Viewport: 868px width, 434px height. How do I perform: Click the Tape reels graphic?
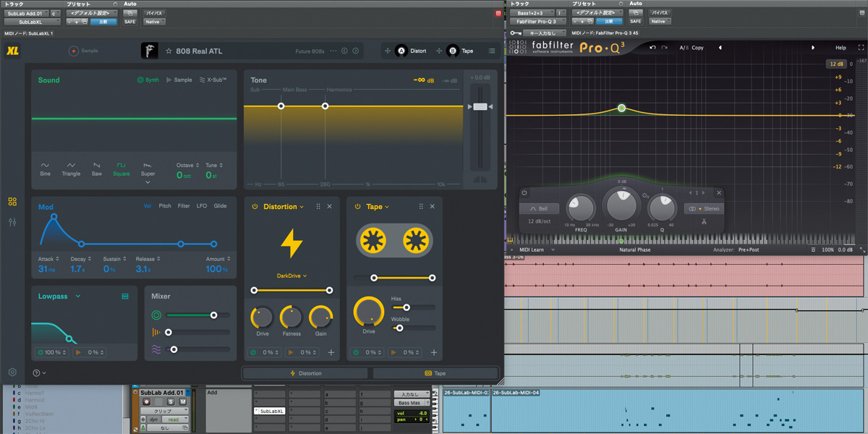coord(394,240)
